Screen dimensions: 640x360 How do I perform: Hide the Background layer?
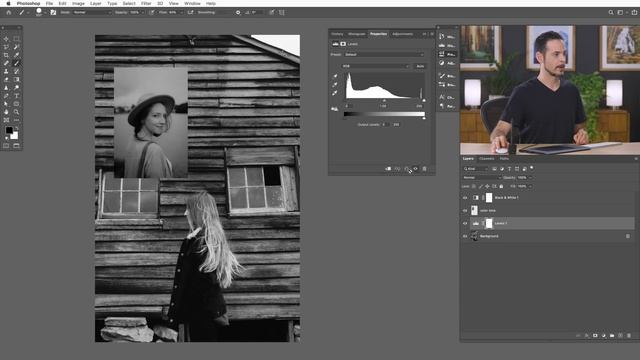pos(465,236)
